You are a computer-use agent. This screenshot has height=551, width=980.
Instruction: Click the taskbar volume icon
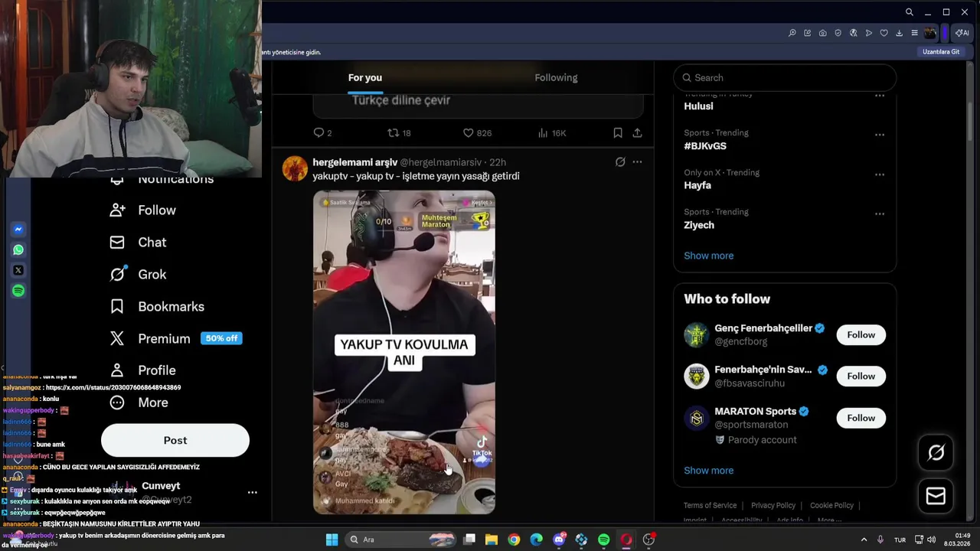pos(931,540)
